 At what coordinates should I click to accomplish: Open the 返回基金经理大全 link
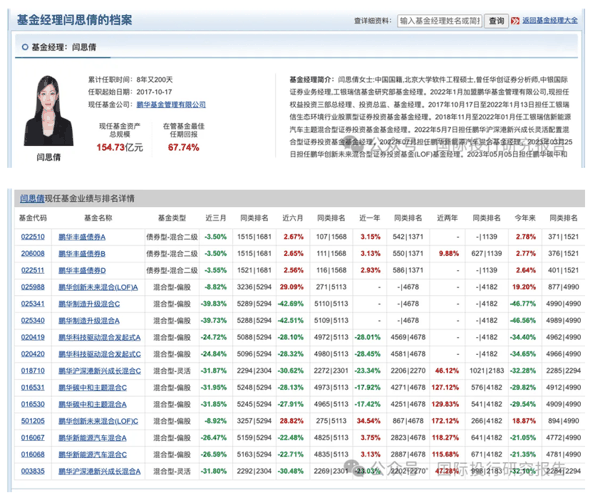550,20
